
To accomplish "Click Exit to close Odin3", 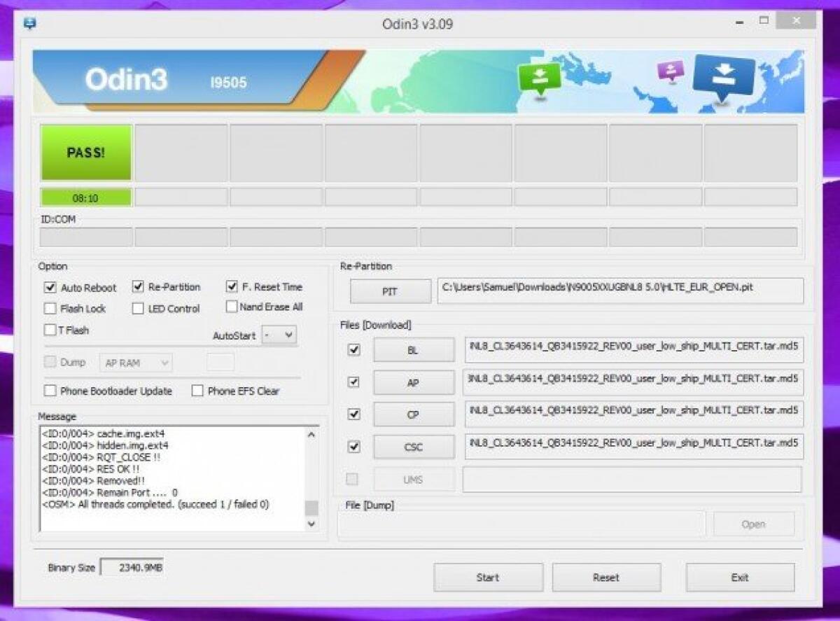I will coord(740,577).
